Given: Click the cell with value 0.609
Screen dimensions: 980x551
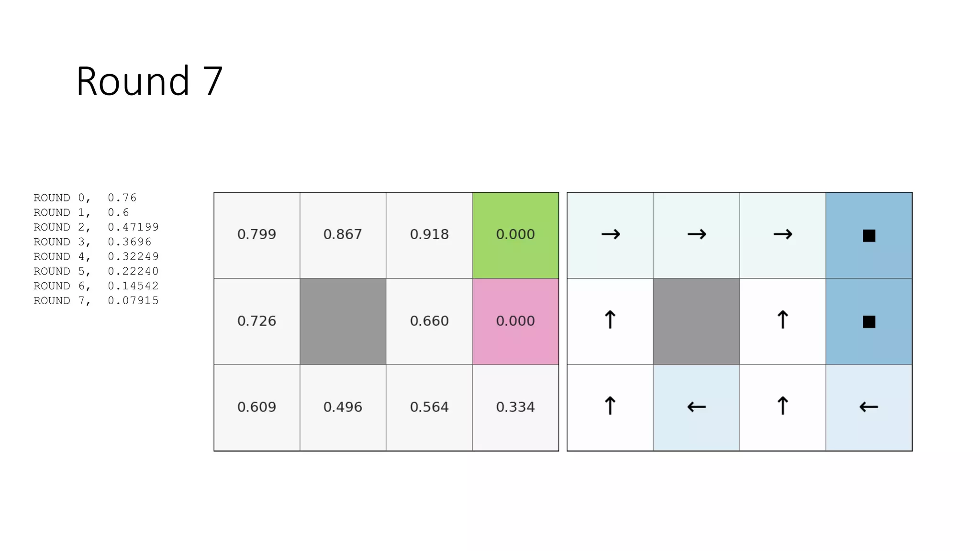Looking at the screenshot, I should point(257,408).
